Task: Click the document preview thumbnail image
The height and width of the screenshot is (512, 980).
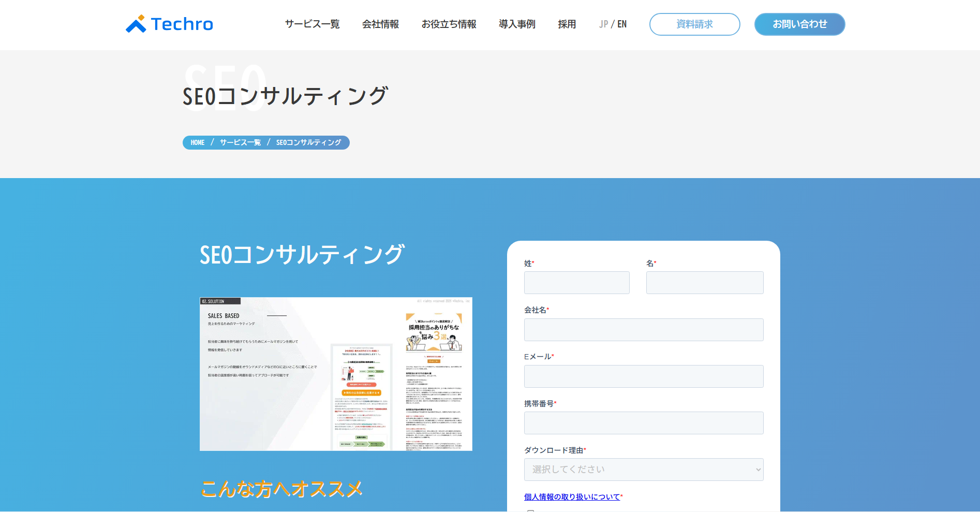Action: pos(335,373)
